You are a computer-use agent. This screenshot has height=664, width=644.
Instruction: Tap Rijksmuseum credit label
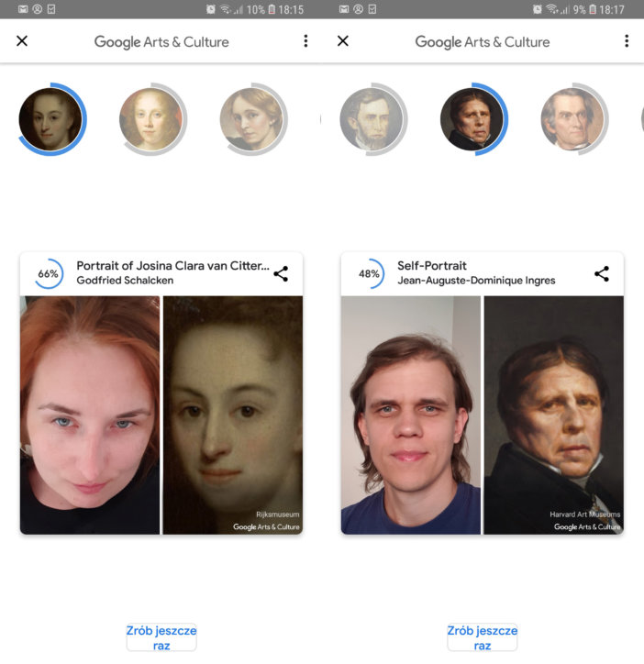pos(278,515)
